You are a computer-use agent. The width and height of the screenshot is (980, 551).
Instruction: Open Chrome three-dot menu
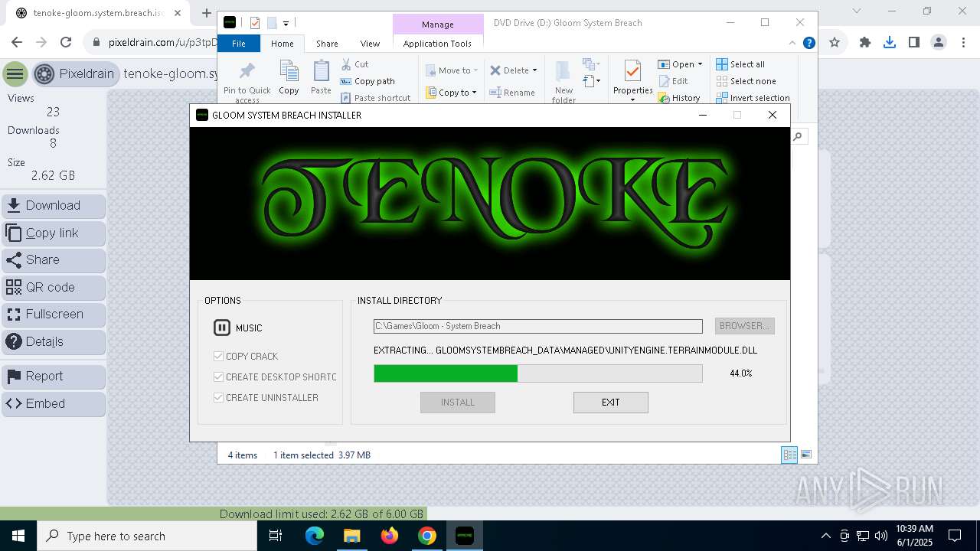(963, 43)
